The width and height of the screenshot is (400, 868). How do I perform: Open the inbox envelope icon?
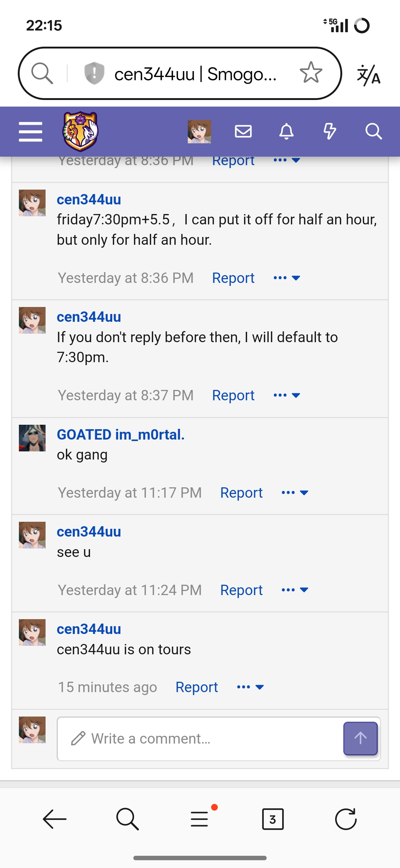point(243,131)
